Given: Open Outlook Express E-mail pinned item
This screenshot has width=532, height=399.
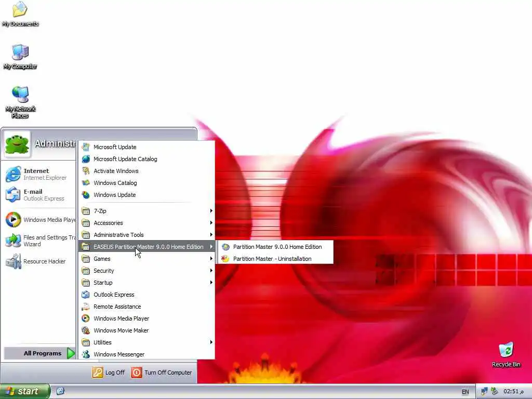Looking at the screenshot, I should (38, 195).
